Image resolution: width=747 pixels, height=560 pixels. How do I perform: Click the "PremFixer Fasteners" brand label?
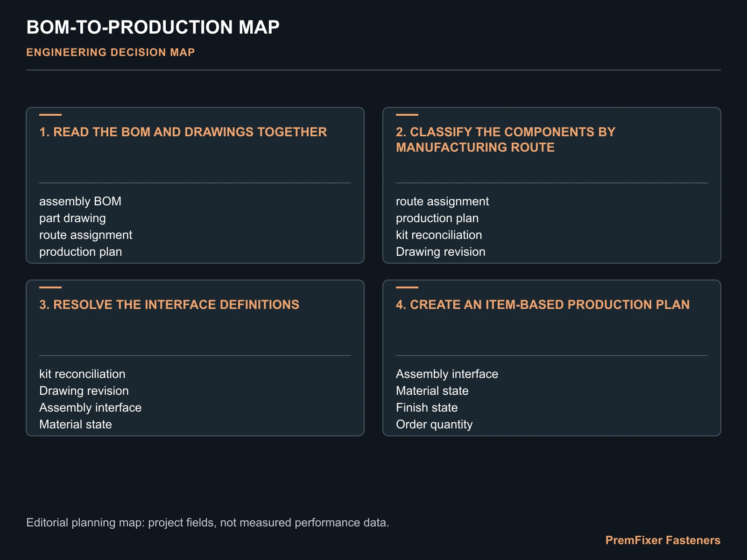pyautogui.click(x=662, y=540)
